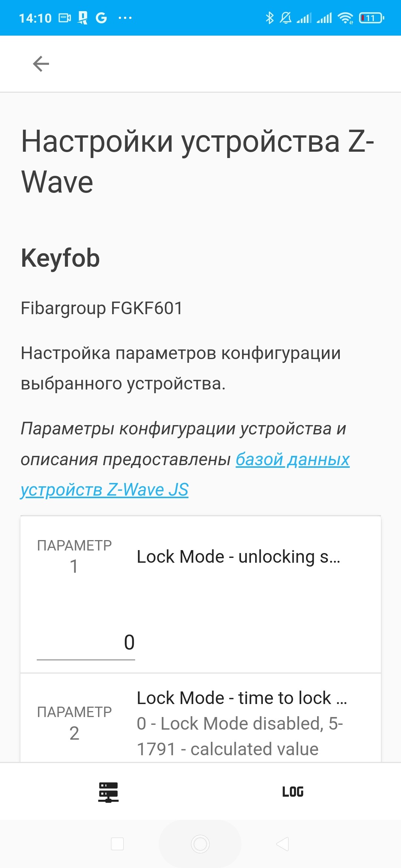
Task: Navigate back using the arrow icon
Action: [x=40, y=63]
